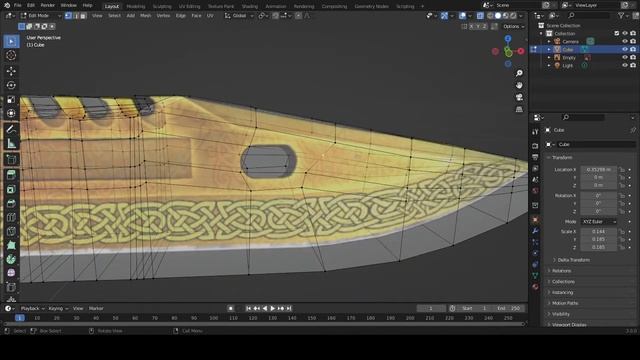Select the Select Box tool
640x360 pixels.
(x=11, y=41)
